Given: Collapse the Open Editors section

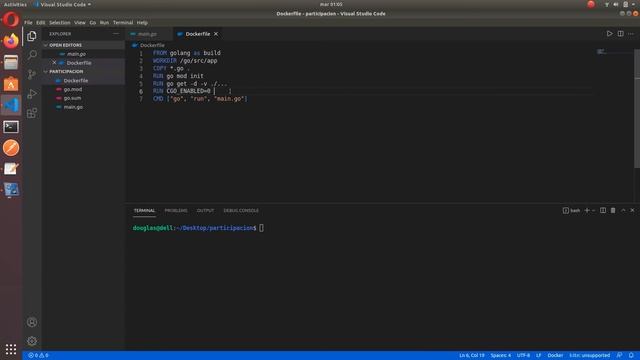Looking at the screenshot, I should pos(83,45).
